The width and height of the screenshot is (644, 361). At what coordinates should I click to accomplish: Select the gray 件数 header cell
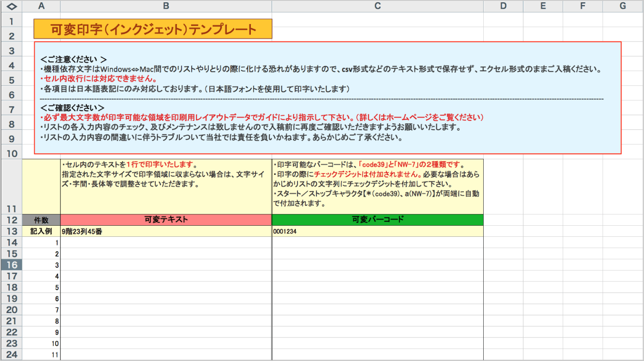(x=42, y=220)
